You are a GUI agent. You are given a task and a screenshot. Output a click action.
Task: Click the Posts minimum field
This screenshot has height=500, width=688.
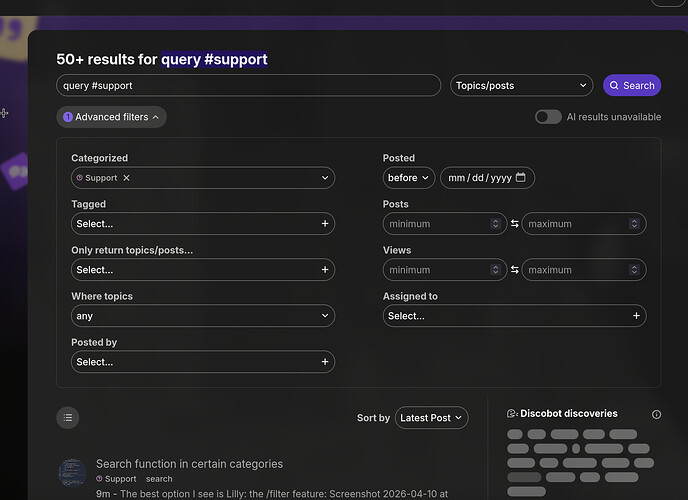[x=444, y=224]
